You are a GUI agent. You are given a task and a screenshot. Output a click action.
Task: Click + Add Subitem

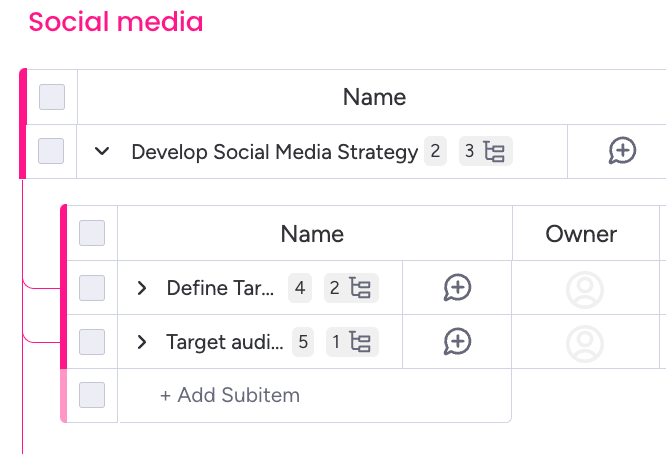tap(230, 395)
